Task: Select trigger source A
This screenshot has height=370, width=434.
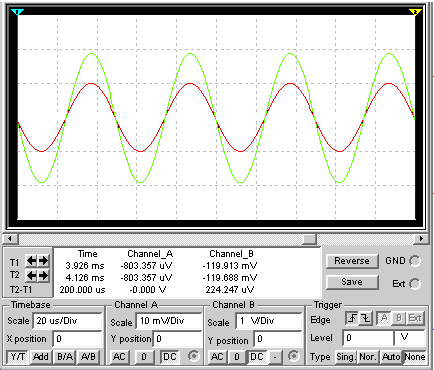Action: point(384,318)
